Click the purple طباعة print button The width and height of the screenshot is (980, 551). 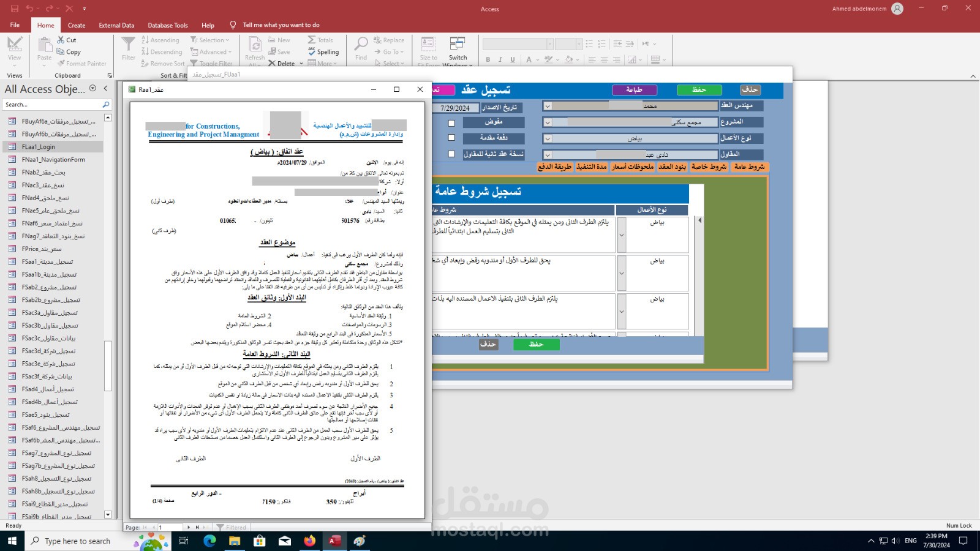click(x=634, y=90)
